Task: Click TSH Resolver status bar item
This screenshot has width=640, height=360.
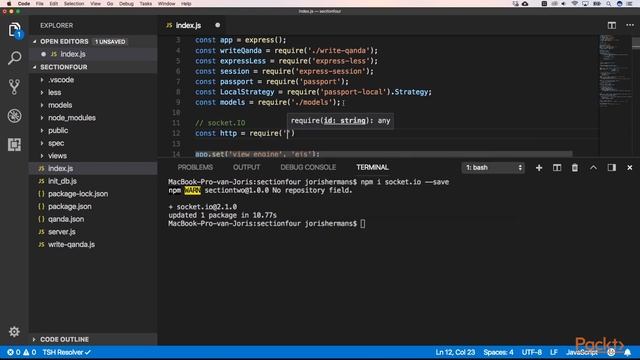Action: click(x=67, y=352)
